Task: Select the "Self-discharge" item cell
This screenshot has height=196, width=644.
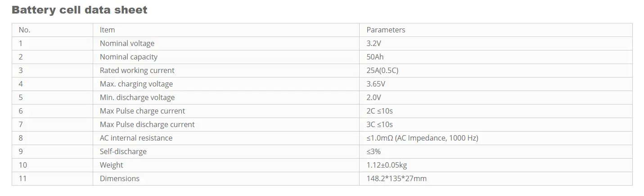Action: coord(123,151)
